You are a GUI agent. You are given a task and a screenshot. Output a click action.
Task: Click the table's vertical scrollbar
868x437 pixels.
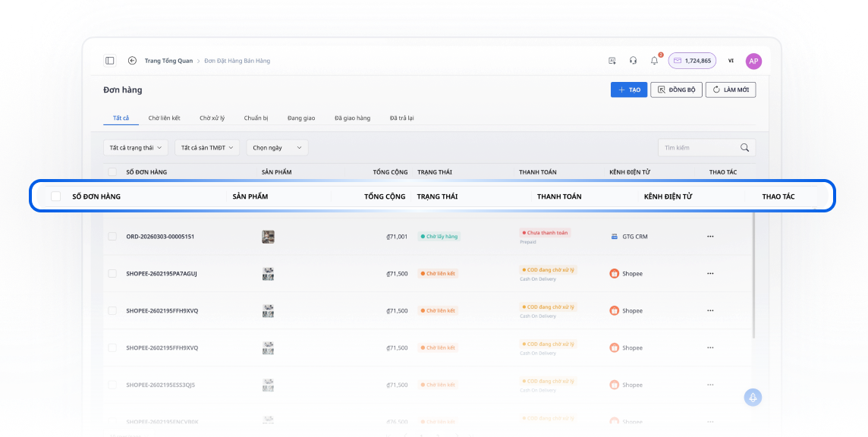pos(753,273)
